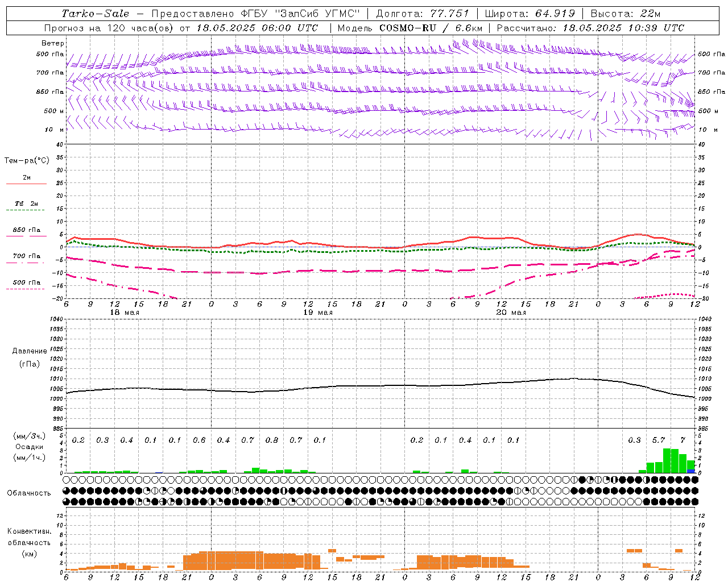Click the "Облачность" cloud cover label
The image size is (728, 582).
click(x=29, y=493)
